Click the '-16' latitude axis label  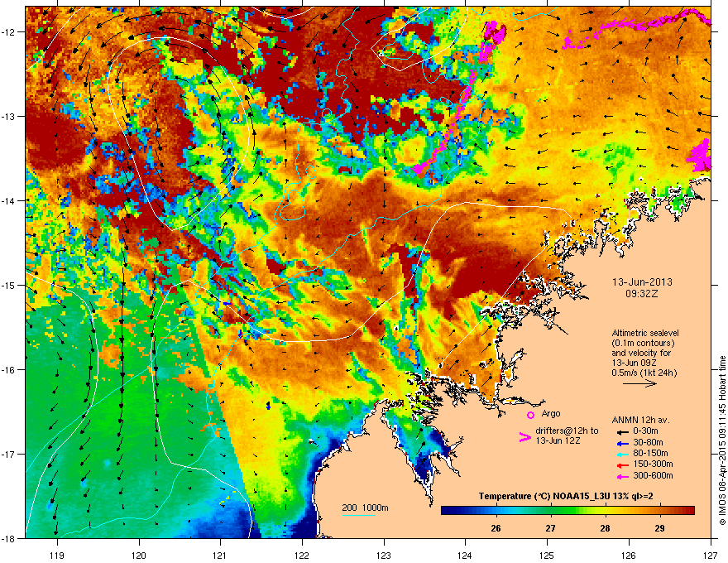[8, 370]
